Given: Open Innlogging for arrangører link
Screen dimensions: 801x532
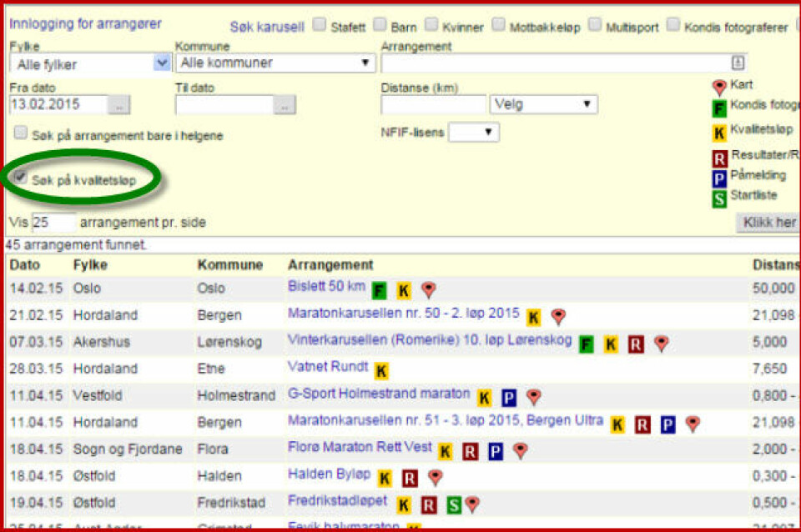Looking at the screenshot, I should (85, 24).
